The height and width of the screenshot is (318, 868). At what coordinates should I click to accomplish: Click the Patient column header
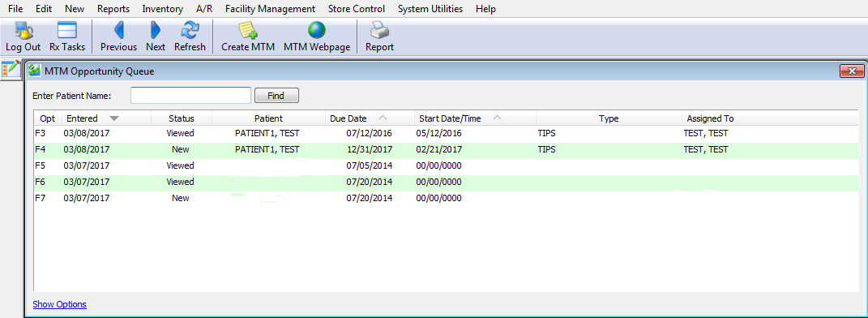pyautogui.click(x=268, y=118)
